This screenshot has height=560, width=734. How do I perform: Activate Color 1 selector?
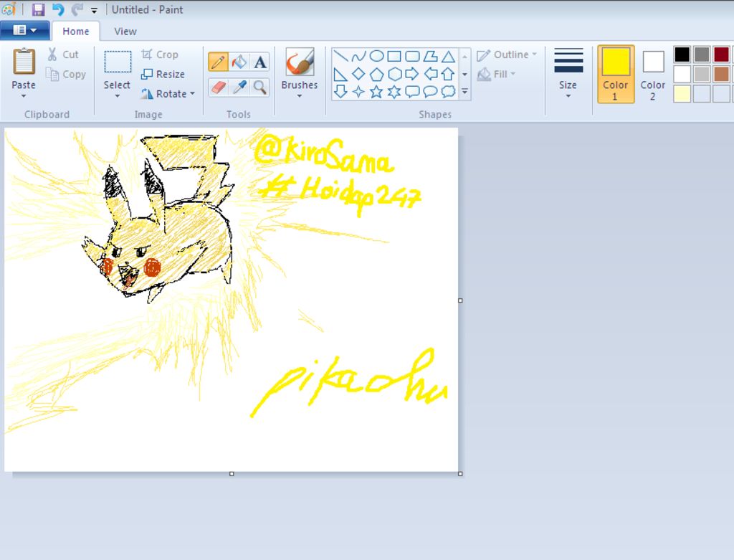tap(616, 74)
